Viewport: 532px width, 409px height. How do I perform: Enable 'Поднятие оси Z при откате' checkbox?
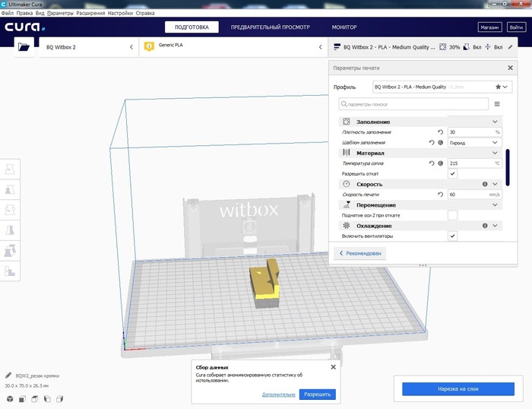(453, 216)
